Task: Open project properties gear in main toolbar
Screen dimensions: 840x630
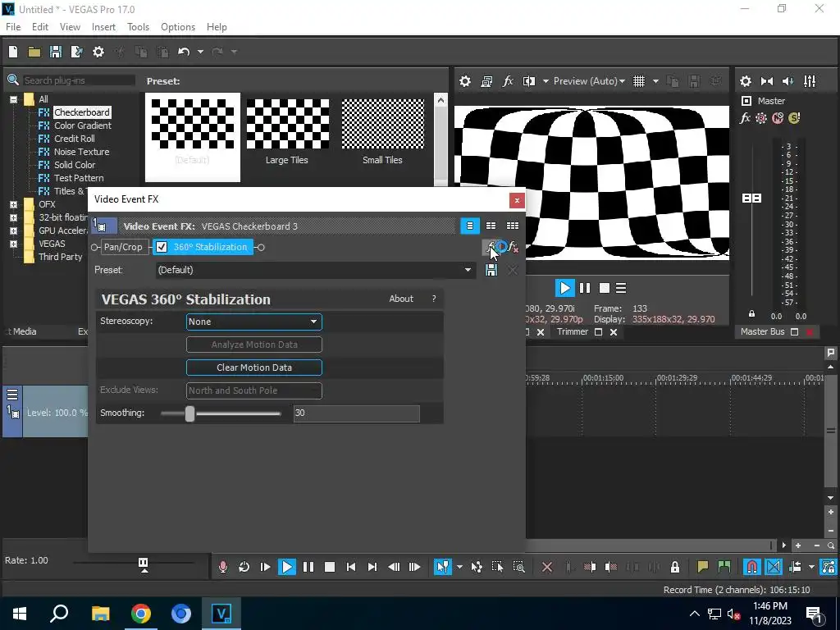Action: (98, 52)
